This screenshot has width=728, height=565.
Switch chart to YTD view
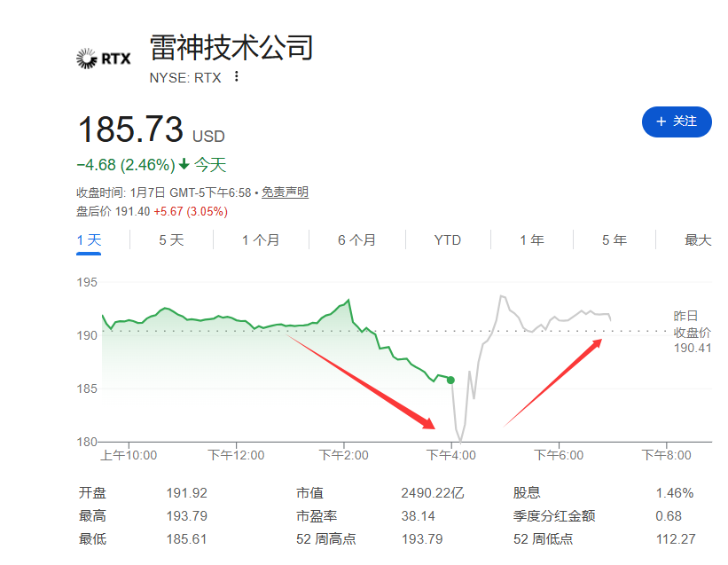point(448,240)
